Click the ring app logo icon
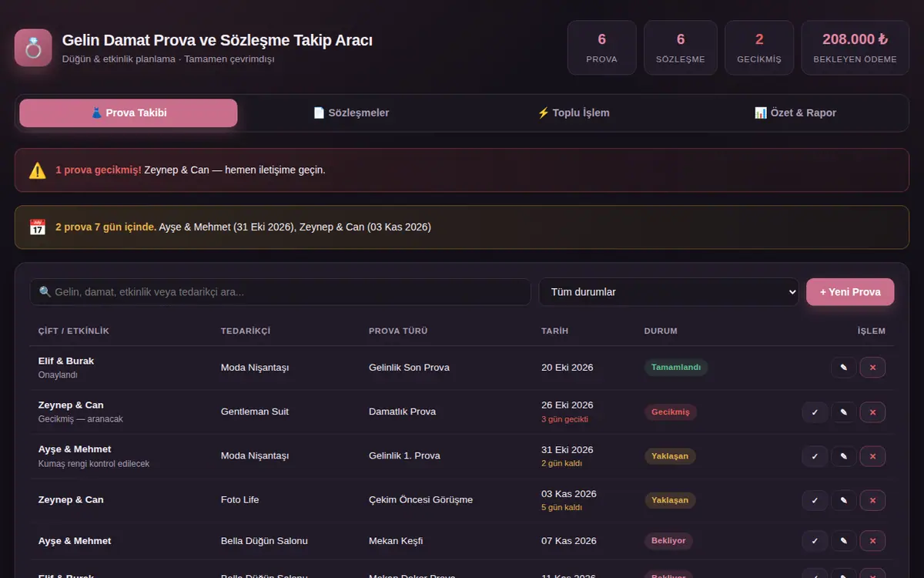924x578 pixels. (x=33, y=48)
